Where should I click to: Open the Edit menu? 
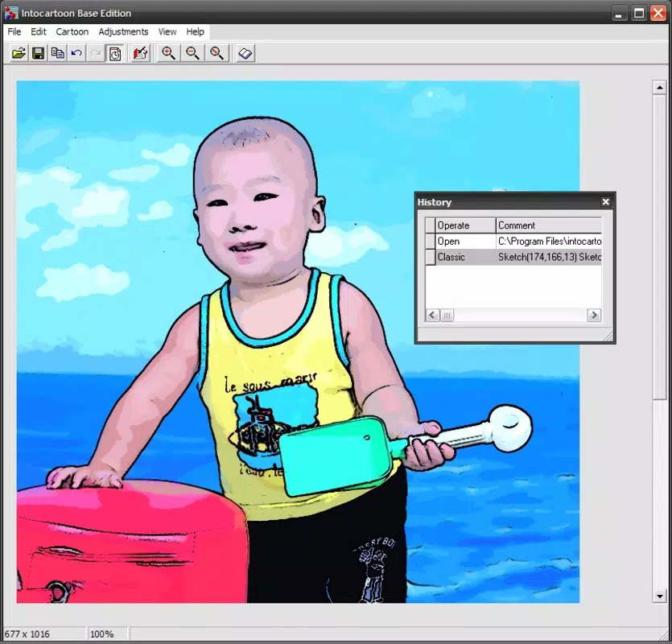pyautogui.click(x=38, y=31)
